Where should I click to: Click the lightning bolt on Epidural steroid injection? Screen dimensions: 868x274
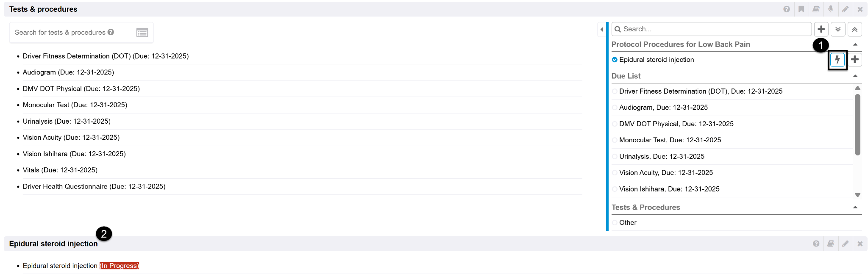tap(837, 60)
